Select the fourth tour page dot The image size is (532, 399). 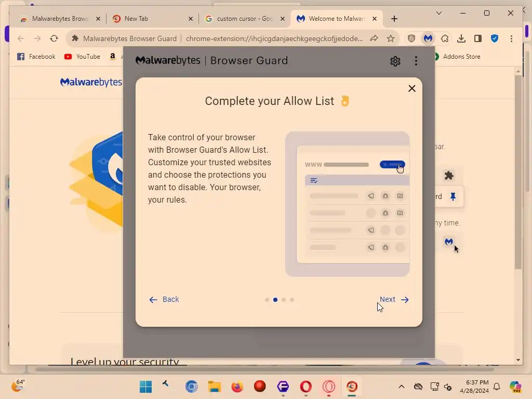click(292, 300)
